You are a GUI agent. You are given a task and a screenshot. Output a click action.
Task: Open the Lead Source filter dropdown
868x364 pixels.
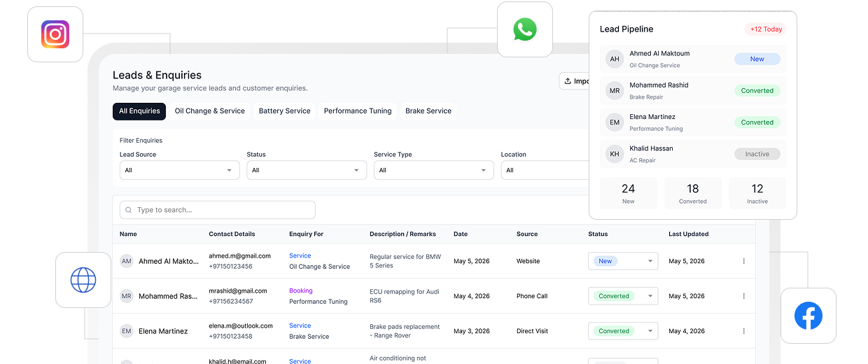[x=180, y=170]
